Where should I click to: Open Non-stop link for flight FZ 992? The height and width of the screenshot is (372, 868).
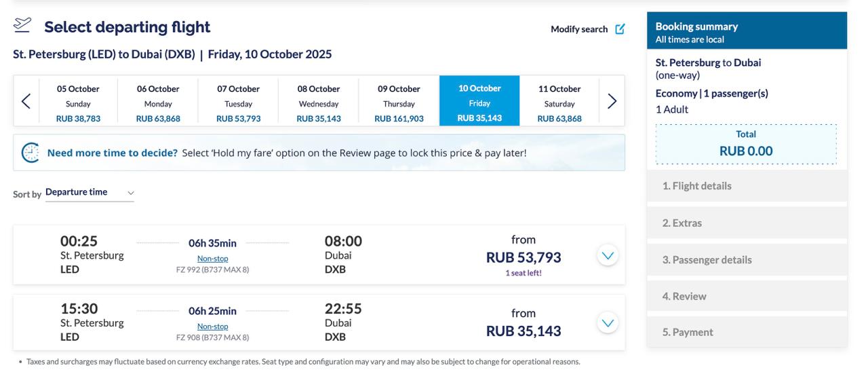click(212, 259)
